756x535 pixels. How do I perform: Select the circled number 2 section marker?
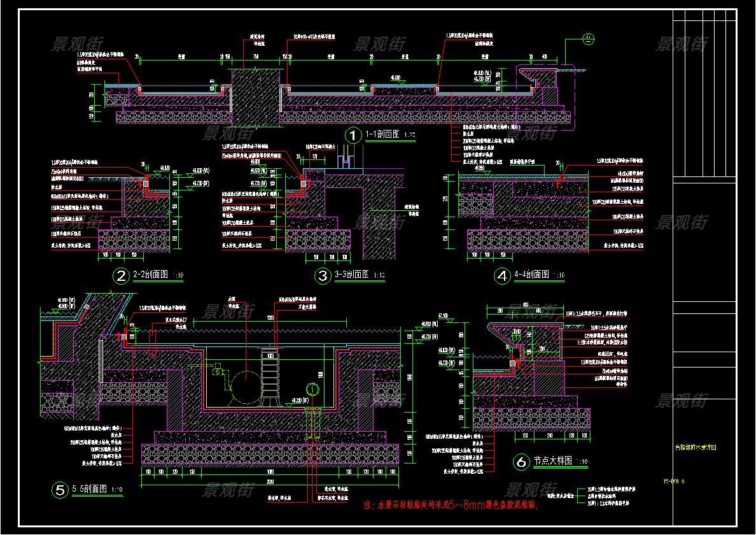point(120,276)
